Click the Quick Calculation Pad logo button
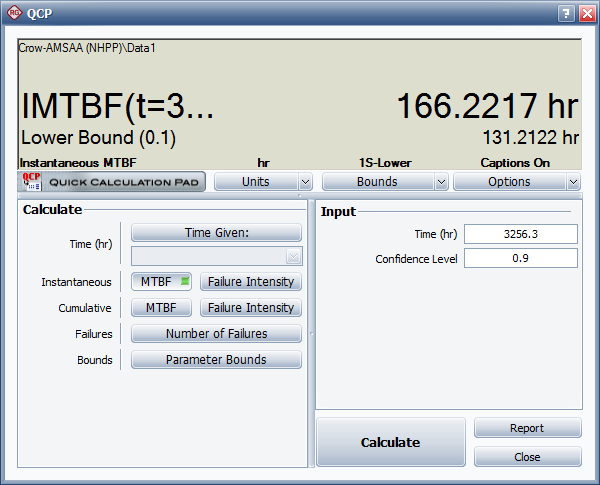The width and height of the screenshot is (600, 485). point(112,181)
